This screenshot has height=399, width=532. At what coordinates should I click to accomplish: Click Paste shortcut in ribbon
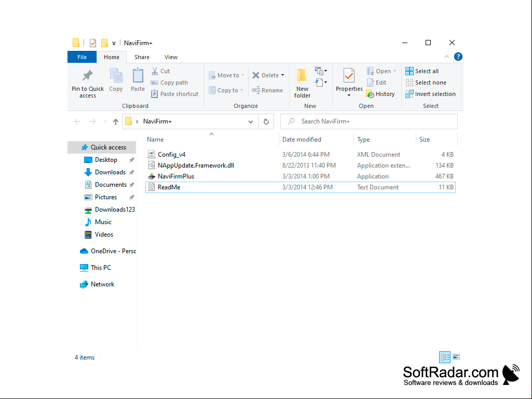pos(174,94)
